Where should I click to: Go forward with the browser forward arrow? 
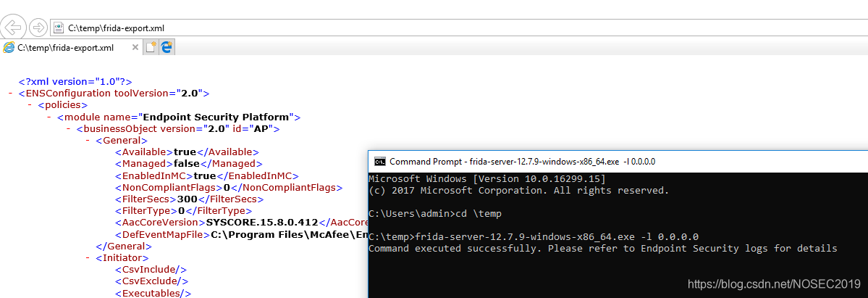coord(38,28)
